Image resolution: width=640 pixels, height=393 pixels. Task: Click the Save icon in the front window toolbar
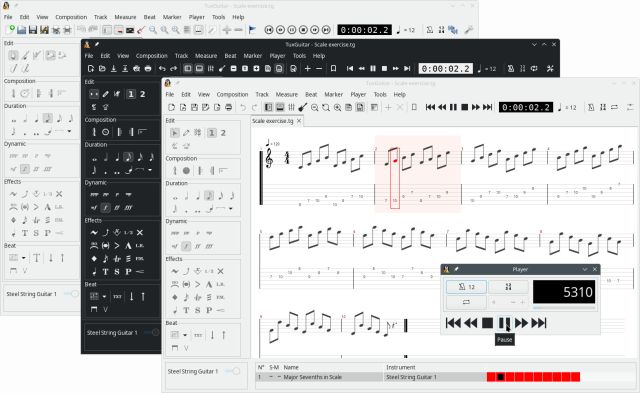pyautogui.click(x=194, y=107)
